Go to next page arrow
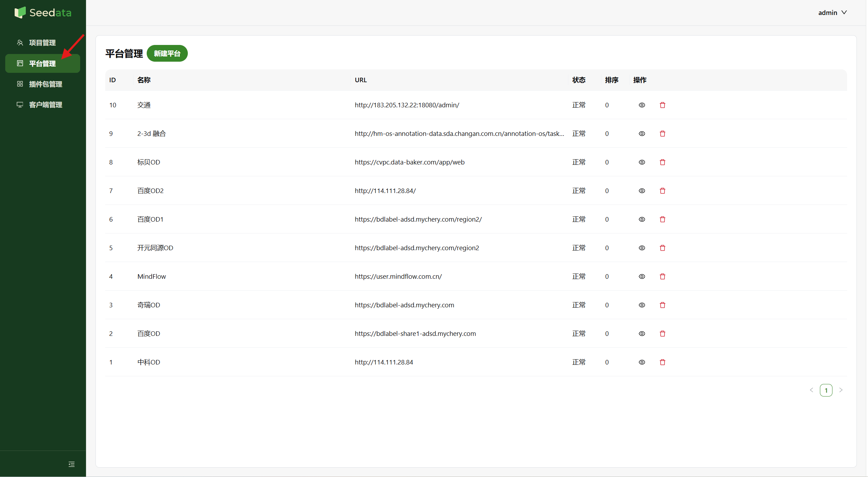Viewport: 868px width, 477px height. pos(841,390)
